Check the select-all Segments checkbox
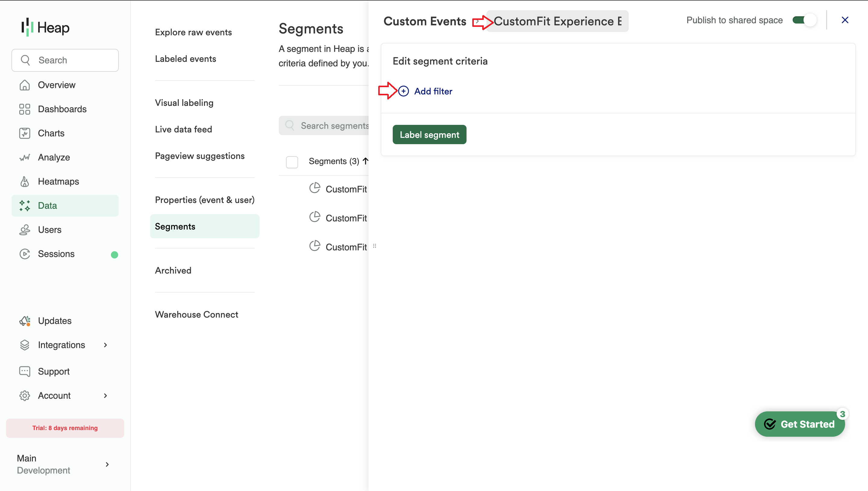The image size is (868, 491). [292, 162]
